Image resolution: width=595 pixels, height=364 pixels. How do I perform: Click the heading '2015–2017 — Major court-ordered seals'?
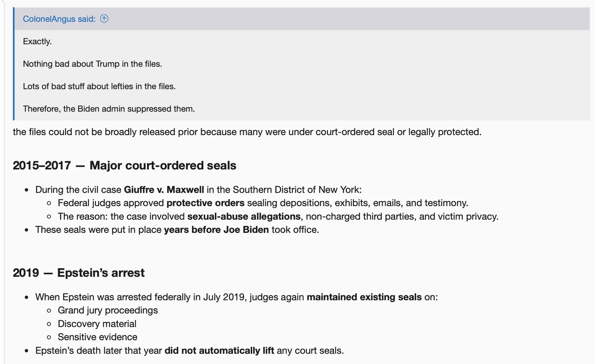(124, 165)
